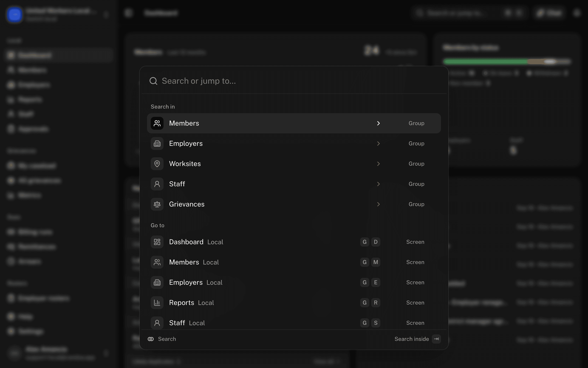Open Reports Local screen entry

coord(294,302)
